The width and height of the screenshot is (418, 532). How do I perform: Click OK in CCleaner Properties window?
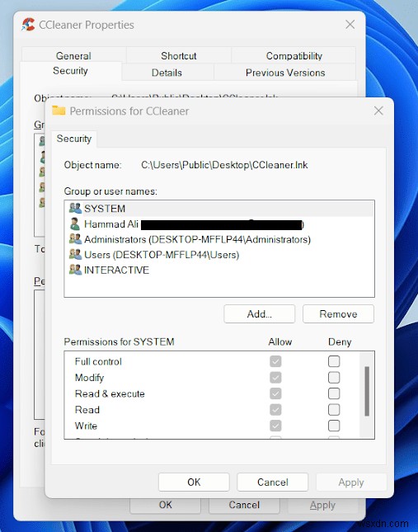[166, 505]
